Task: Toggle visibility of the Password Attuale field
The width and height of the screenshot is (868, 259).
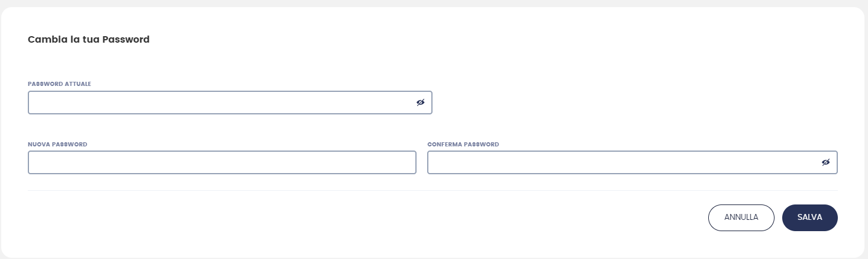Action: click(421, 103)
